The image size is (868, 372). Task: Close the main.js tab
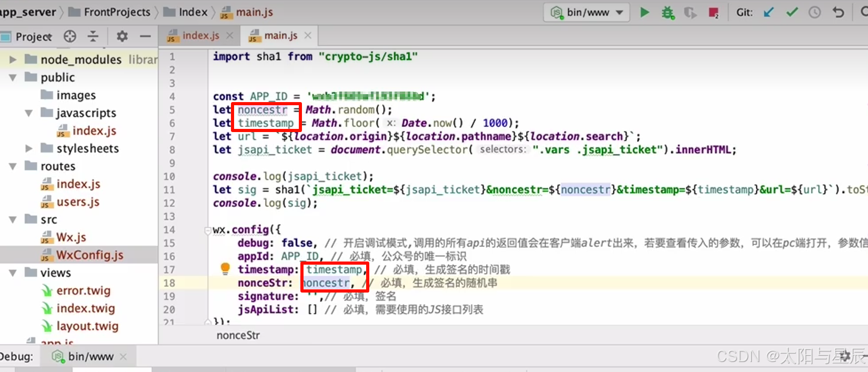click(308, 35)
